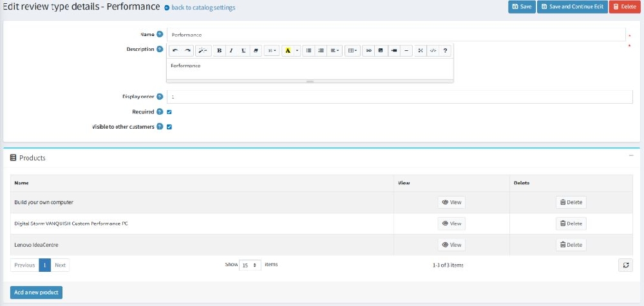
Task: Click Add a new product
Action: pos(36,292)
